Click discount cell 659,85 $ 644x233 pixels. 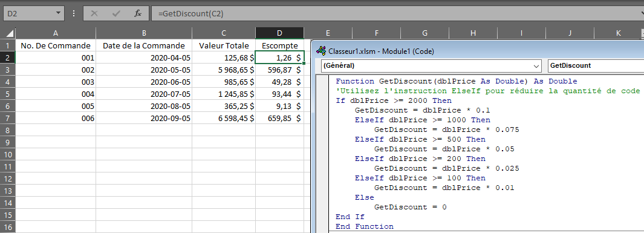[280, 119]
